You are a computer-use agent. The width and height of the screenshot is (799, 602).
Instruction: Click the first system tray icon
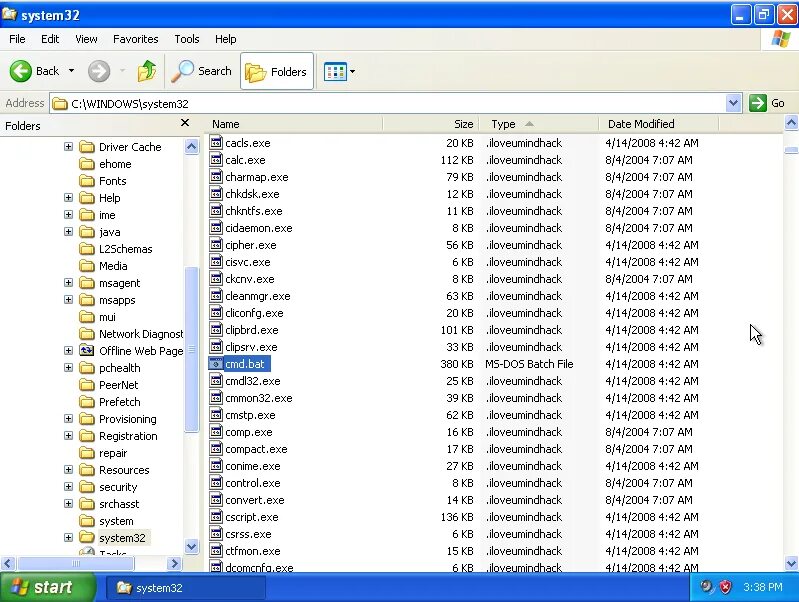point(707,587)
